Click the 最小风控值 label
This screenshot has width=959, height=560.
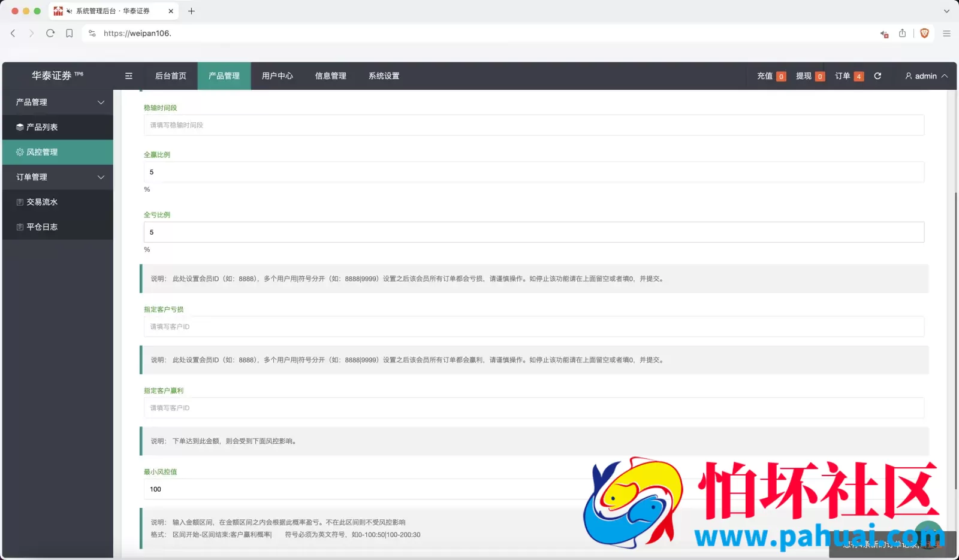click(161, 472)
